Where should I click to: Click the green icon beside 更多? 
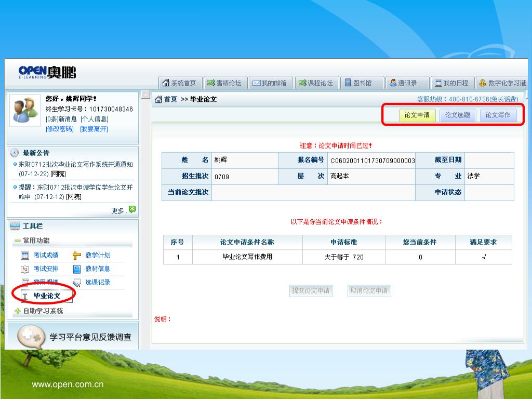132,209
